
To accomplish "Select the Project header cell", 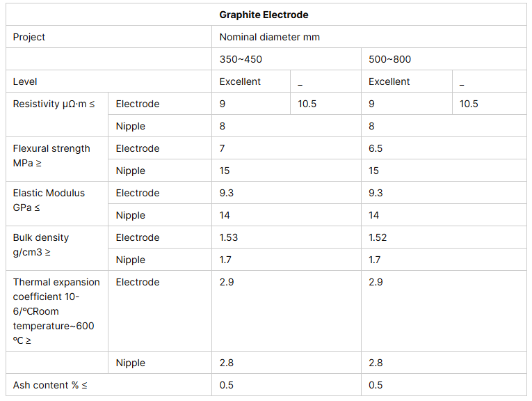I will [29, 37].
